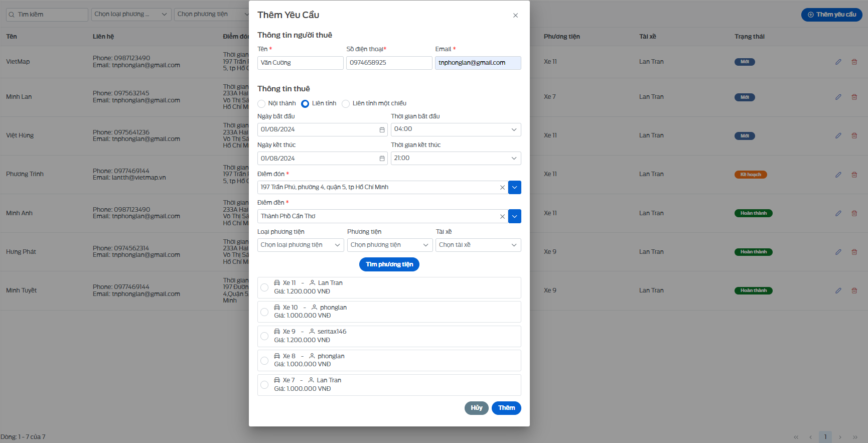Screen dimensions: 868x443
Task: Click the Tìm phương tiện button
Action: click(x=389, y=264)
